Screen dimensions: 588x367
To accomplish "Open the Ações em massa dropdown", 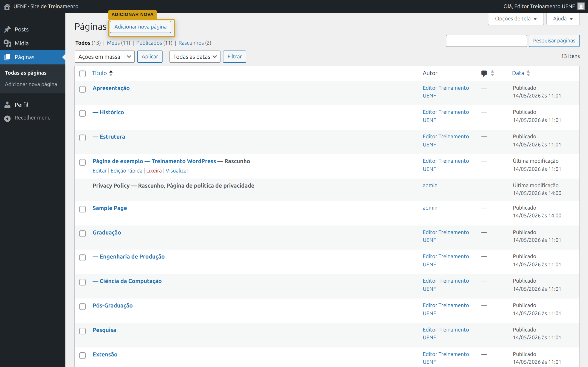I will coord(105,57).
